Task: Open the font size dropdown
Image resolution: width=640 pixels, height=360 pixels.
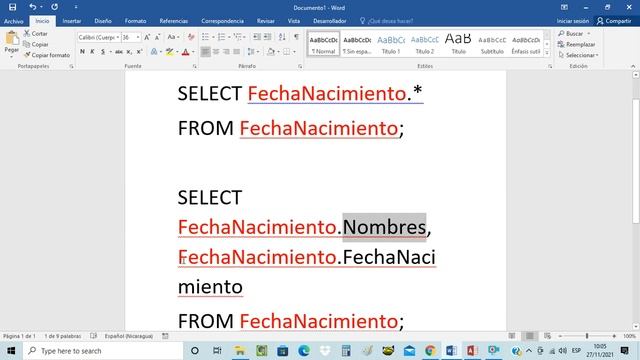Action: [x=138, y=37]
